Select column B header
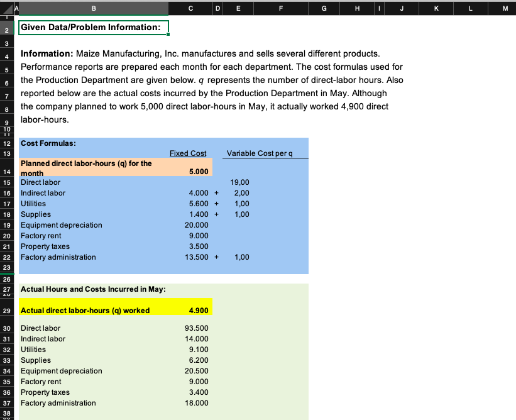The image size is (516, 420). point(94,9)
